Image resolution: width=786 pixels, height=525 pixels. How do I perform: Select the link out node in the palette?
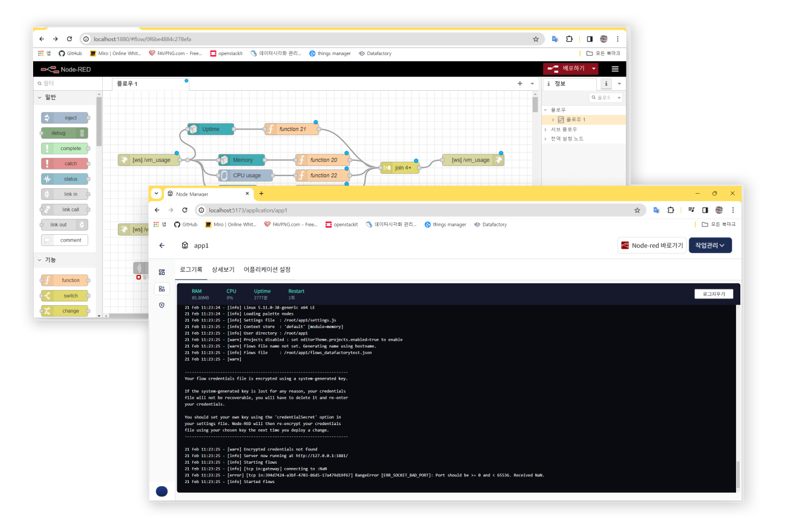64,225
